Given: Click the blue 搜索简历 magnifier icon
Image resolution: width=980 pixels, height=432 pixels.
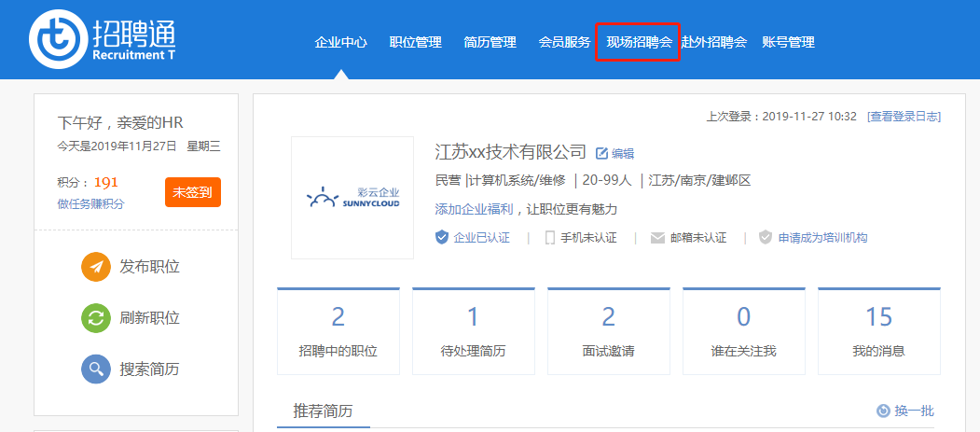Looking at the screenshot, I should pyautogui.click(x=96, y=369).
